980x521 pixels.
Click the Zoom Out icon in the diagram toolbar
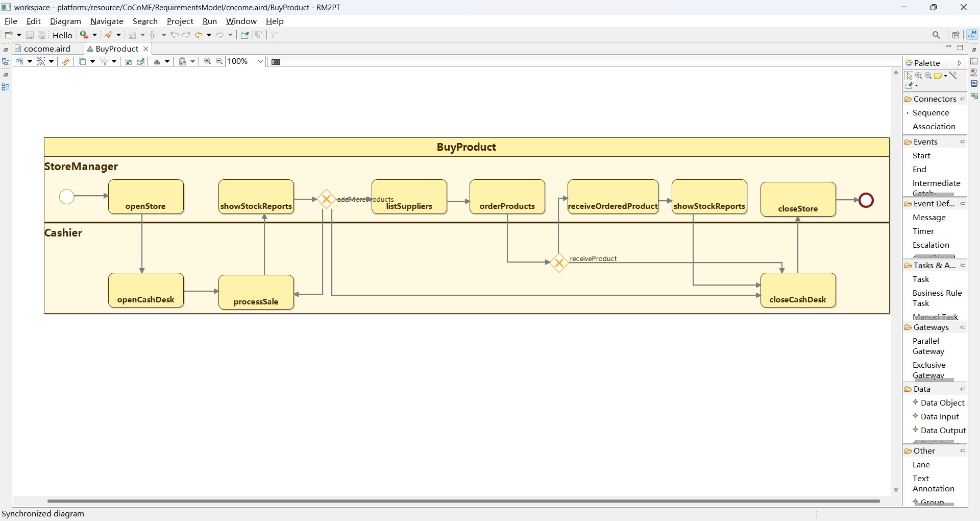219,61
